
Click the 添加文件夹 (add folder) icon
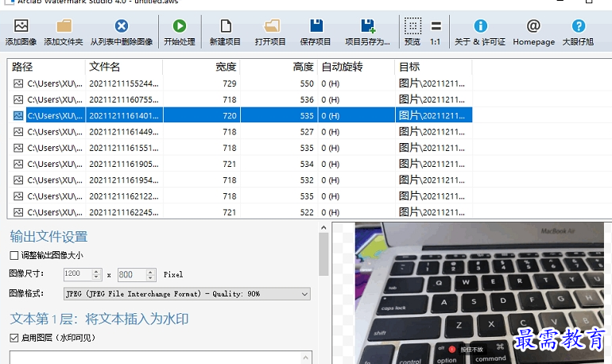click(64, 26)
